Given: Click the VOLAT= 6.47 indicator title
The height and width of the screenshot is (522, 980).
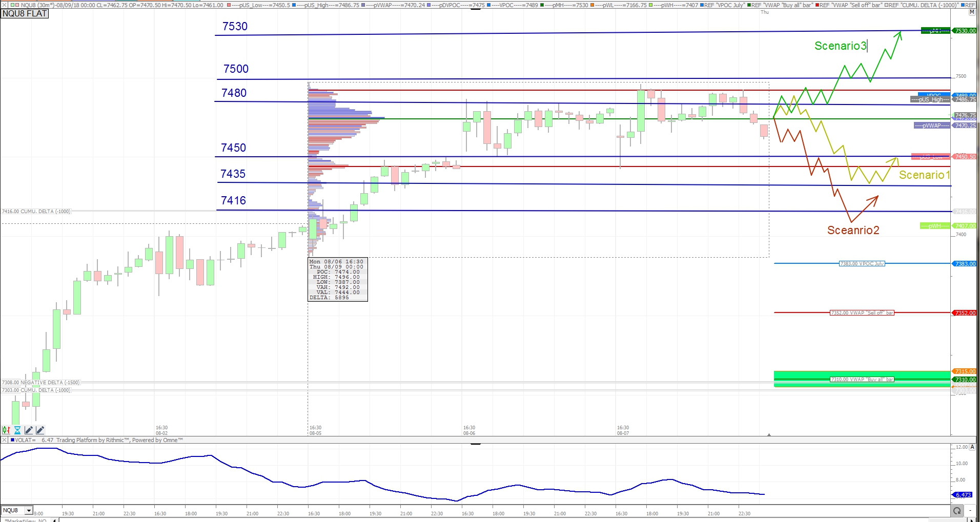Looking at the screenshot, I should [x=34, y=440].
